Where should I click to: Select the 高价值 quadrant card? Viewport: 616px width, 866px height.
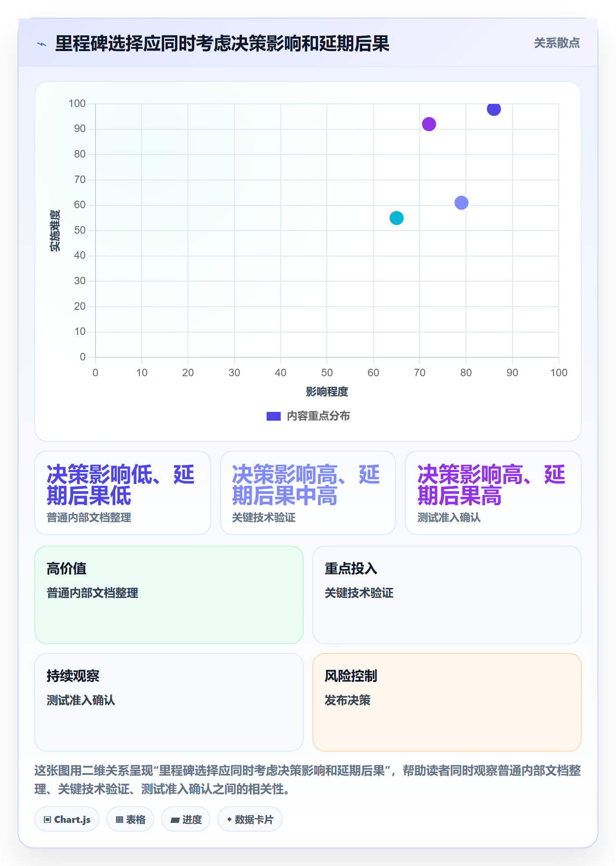coord(169,595)
